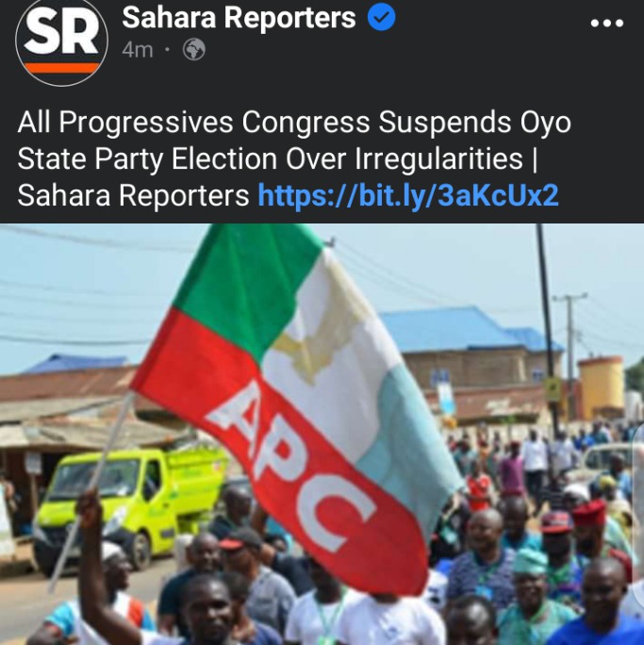The image size is (644, 645).
Task: Open the Sahara Reporters page name
Action: pos(239,17)
